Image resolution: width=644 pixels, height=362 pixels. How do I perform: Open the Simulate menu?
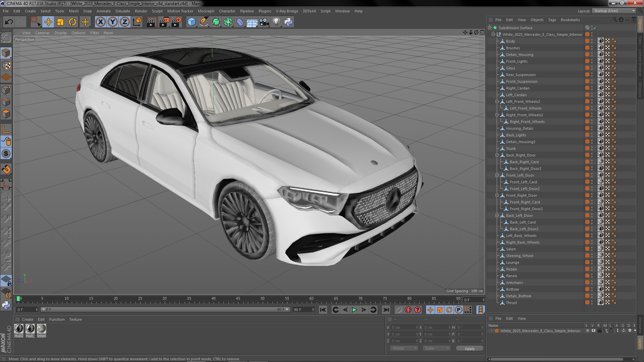122,11
